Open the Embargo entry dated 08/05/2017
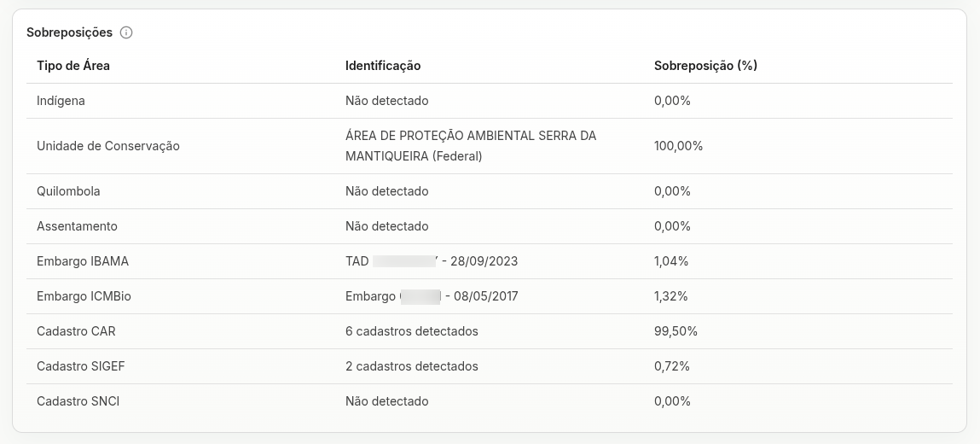Screen dimensions: 980x444 point(432,295)
